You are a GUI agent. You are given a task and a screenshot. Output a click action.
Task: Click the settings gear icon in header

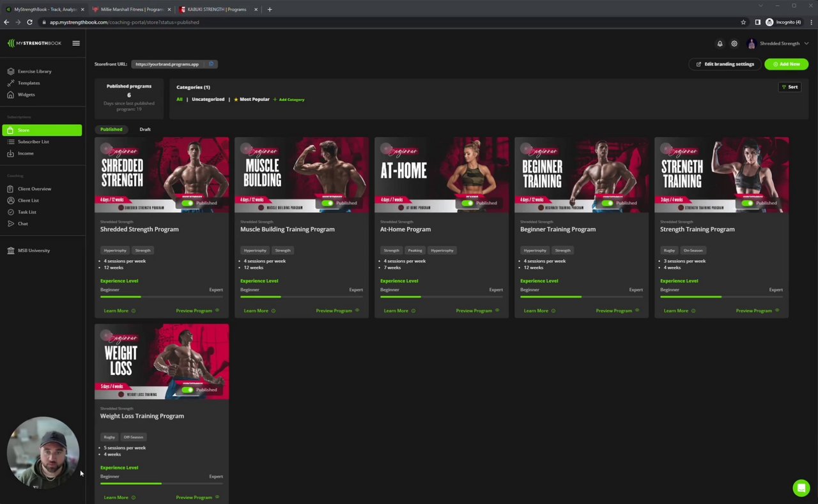coord(734,43)
